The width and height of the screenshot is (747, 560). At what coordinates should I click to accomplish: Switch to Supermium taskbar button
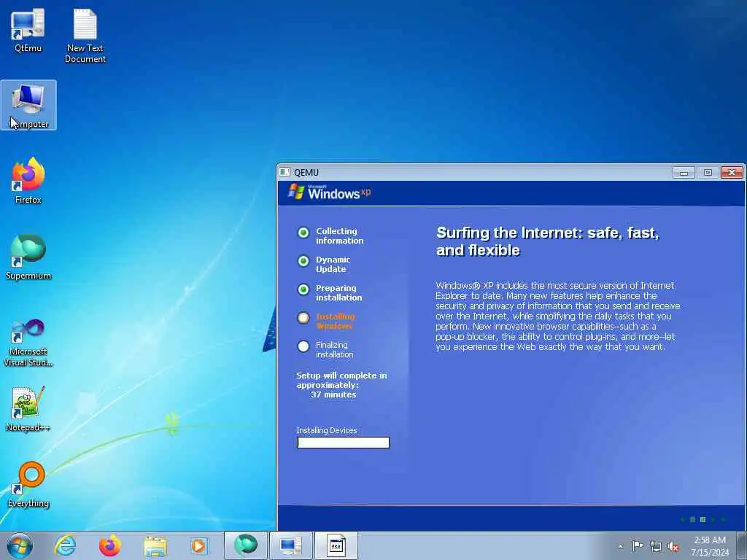click(246, 545)
